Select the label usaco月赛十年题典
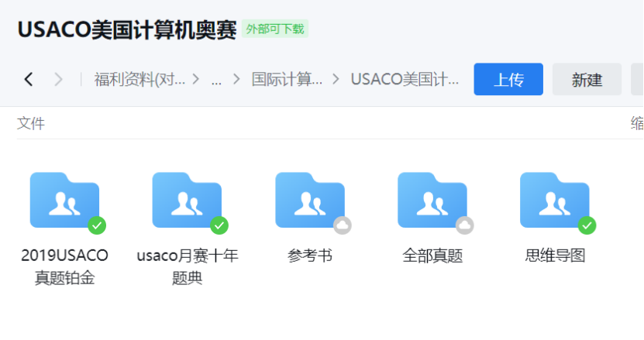This screenshot has width=644, height=340. pos(188,266)
